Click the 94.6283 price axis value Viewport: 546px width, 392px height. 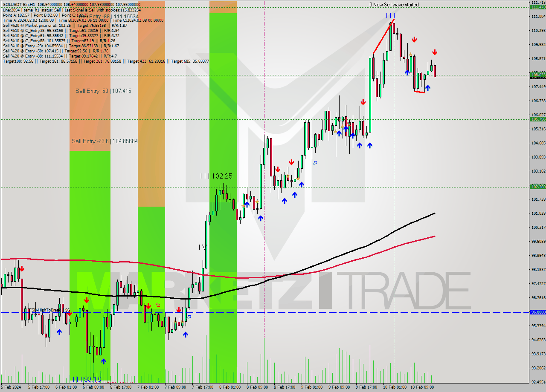point(537,340)
